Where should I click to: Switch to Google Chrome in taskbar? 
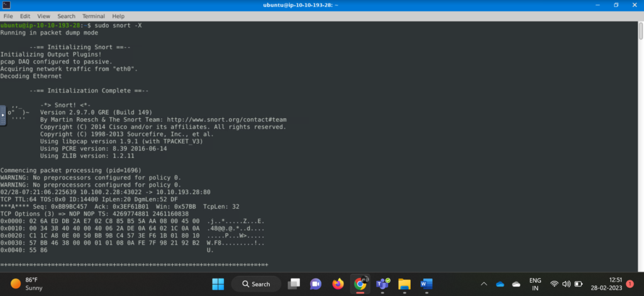(360, 283)
